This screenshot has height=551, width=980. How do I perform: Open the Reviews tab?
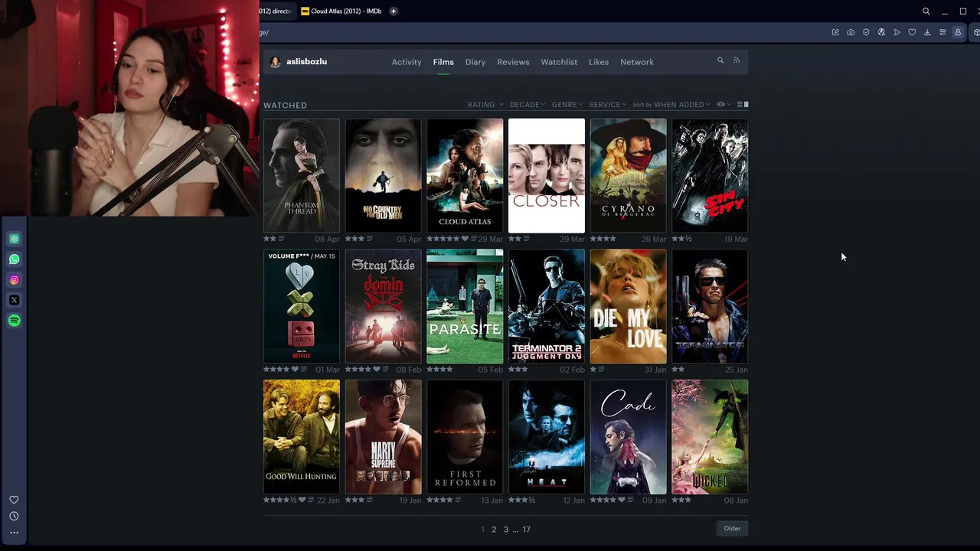[x=513, y=62]
